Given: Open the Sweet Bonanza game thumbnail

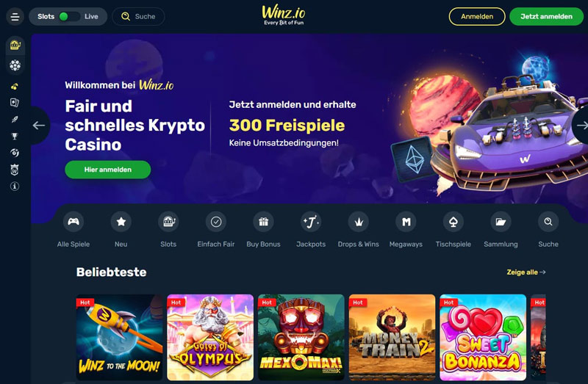Looking at the screenshot, I should [483, 338].
